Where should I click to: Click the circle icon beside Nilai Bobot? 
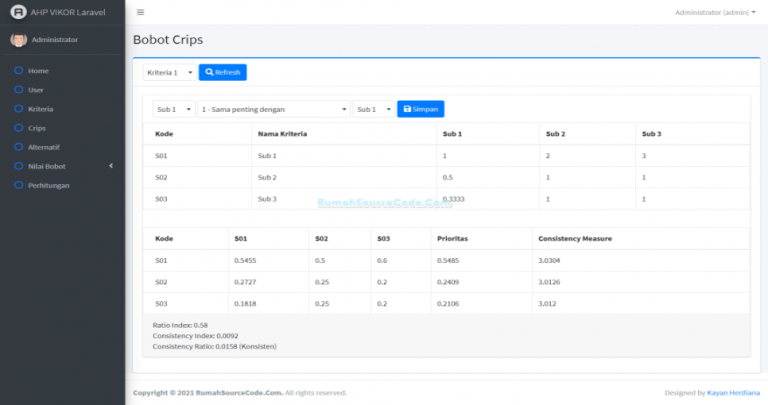pos(19,166)
